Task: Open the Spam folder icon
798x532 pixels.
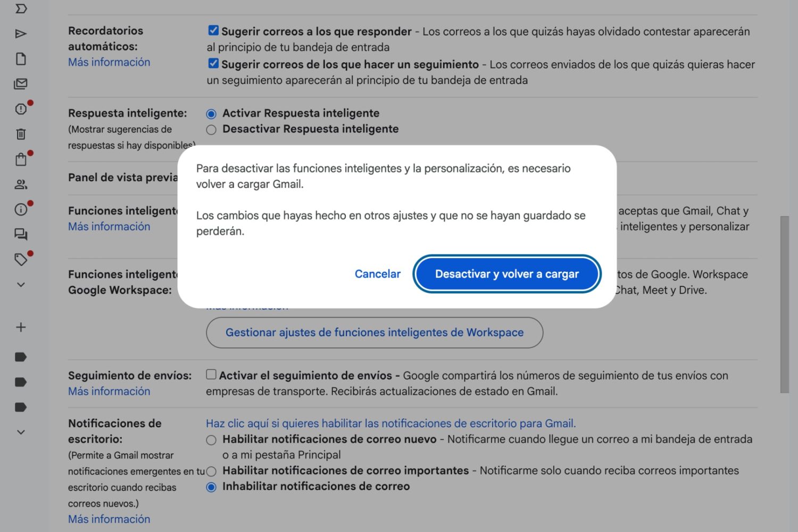Action: pos(21,109)
